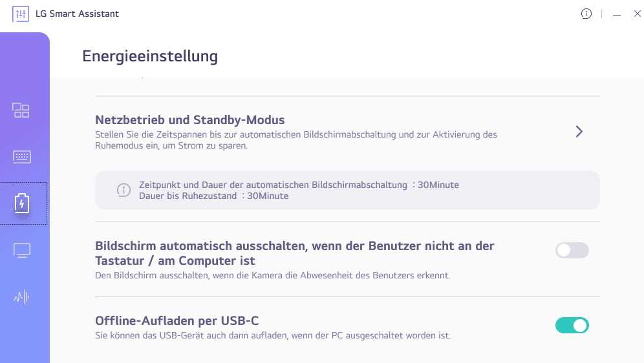Click the Energieeinstellung page heading

(x=150, y=56)
